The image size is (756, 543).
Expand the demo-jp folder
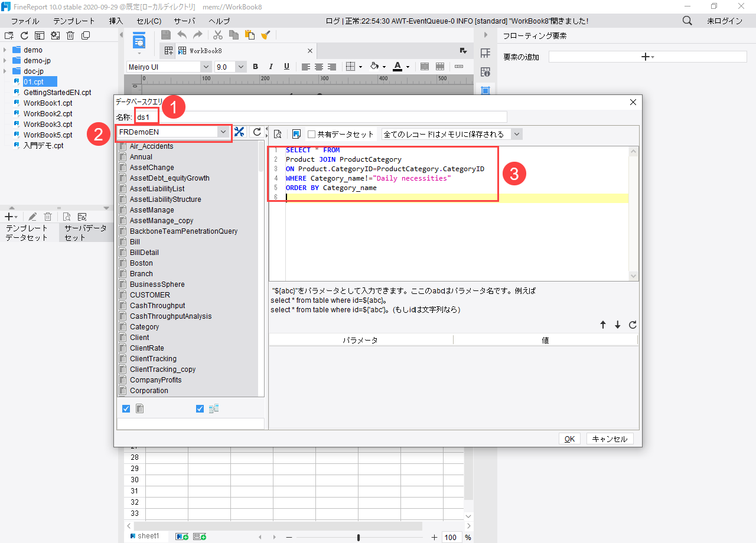[5, 60]
